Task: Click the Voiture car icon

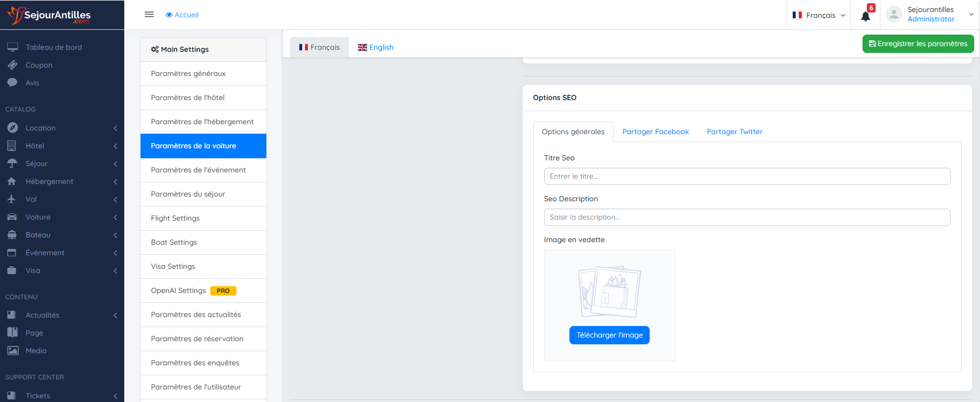Action: 12,217
